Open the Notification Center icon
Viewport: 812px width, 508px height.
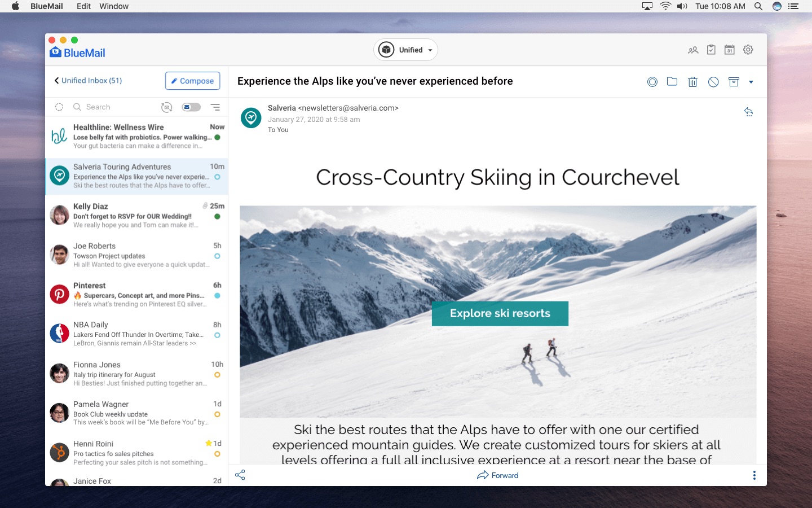click(x=793, y=6)
